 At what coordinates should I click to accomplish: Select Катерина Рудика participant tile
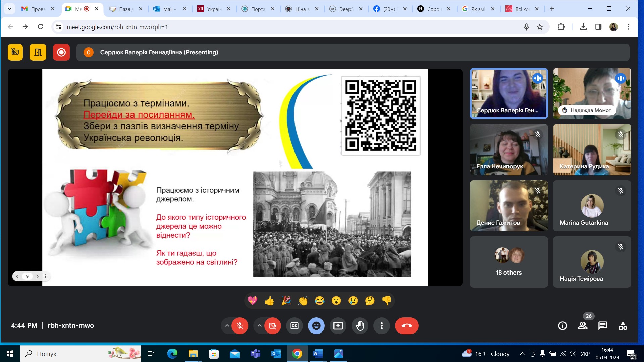592,149
